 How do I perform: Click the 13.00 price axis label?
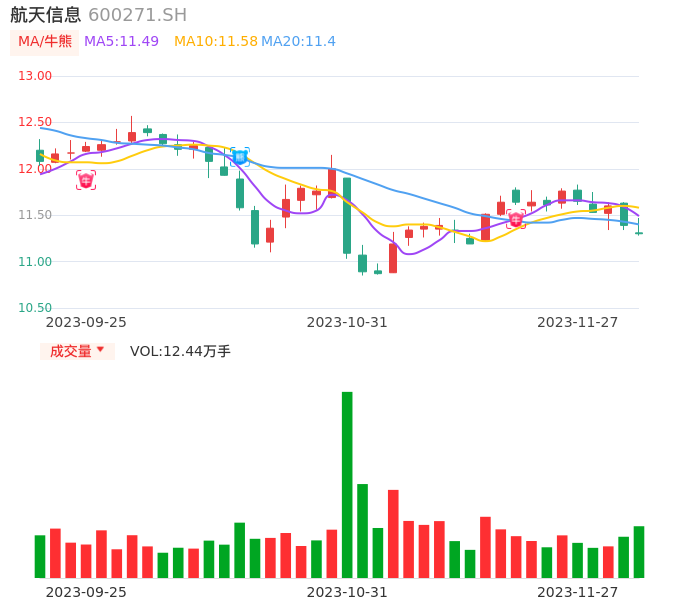coord(35,76)
